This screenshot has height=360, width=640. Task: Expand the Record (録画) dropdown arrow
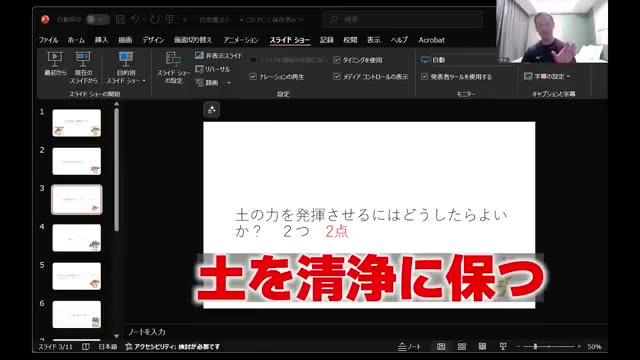click(x=229, y=83)
